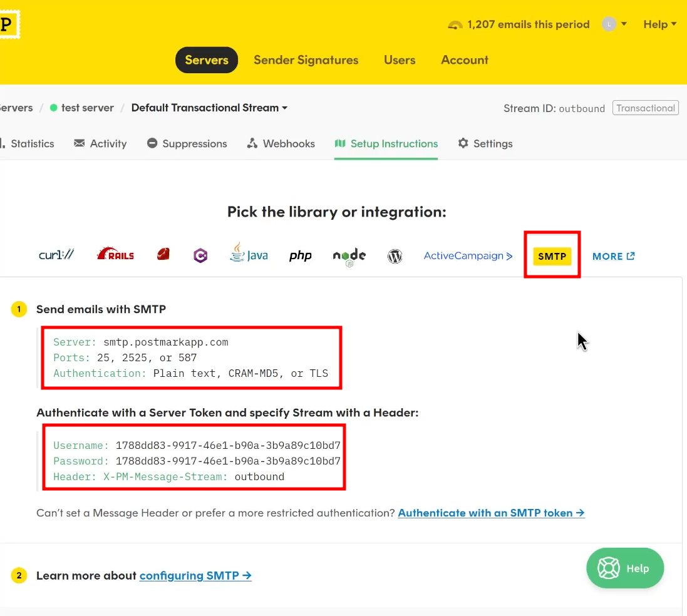Select the PHP integration icon
The height and width of the screenshot is (616, 687).
(301, 255)
